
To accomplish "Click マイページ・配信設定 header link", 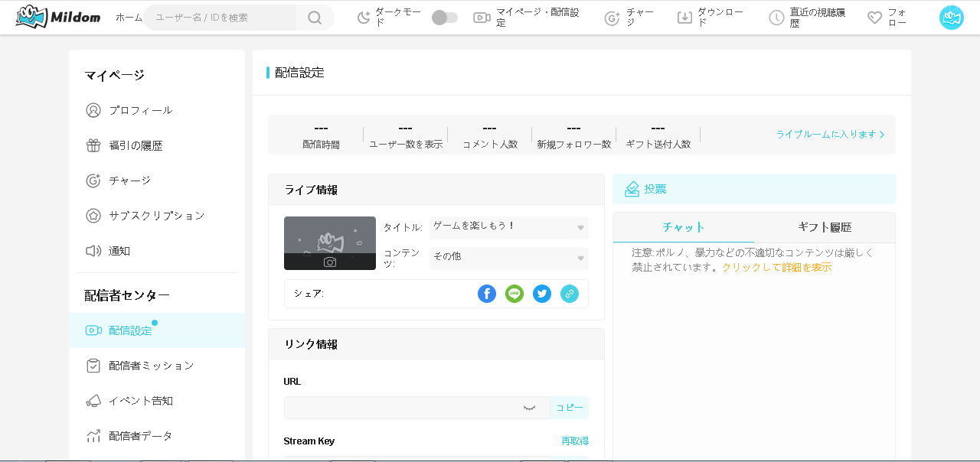I will point(537,18).
